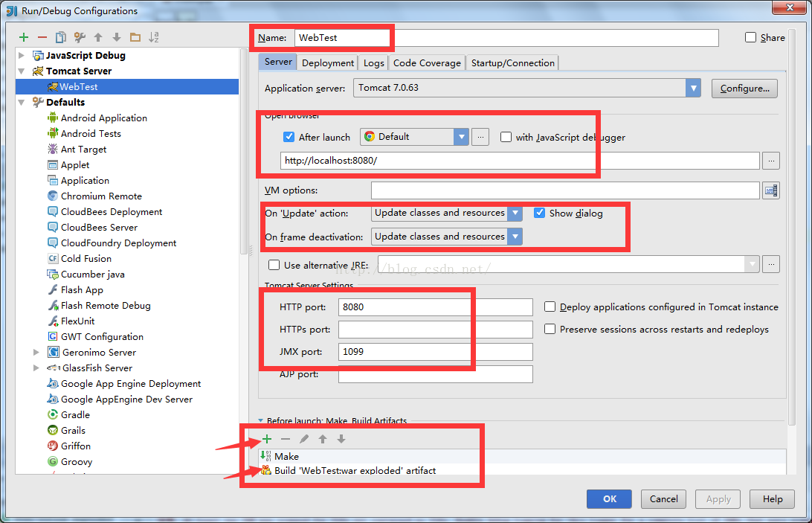Viewport: 812px width, 523px height.
Task: Select Android Application default
Action: pos(97,118)
